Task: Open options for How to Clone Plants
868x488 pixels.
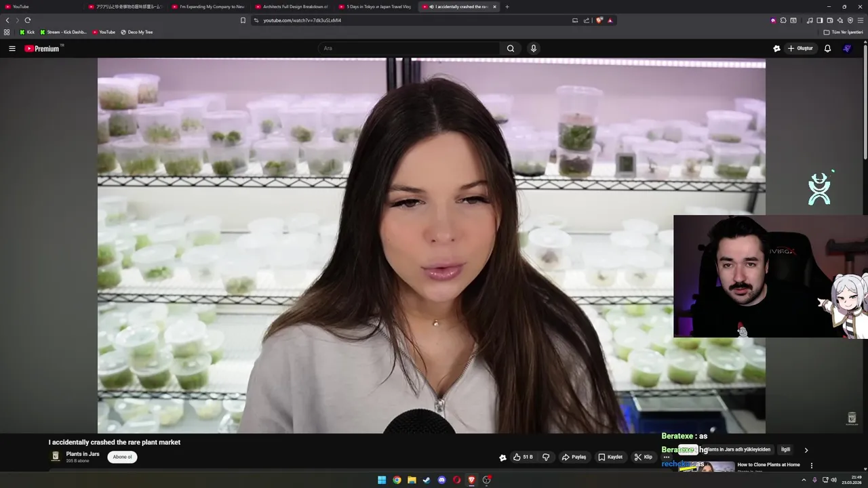Action: click(811, 466)
